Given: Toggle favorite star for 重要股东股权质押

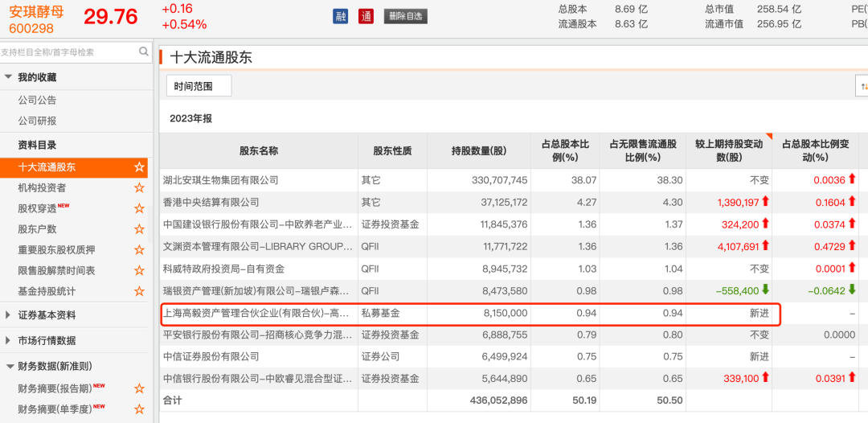Looking at the screenshot, I should click(139, 250).
